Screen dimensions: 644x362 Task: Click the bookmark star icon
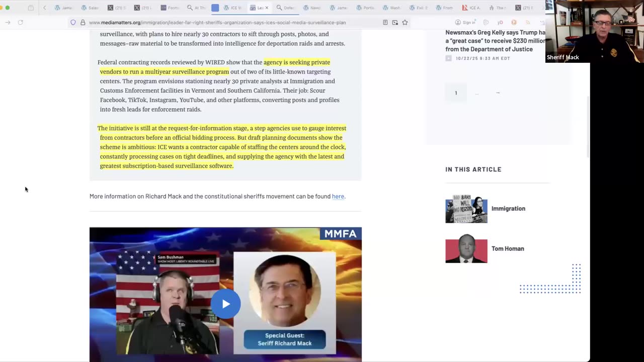pyautogui.click(x=405, y=22)
